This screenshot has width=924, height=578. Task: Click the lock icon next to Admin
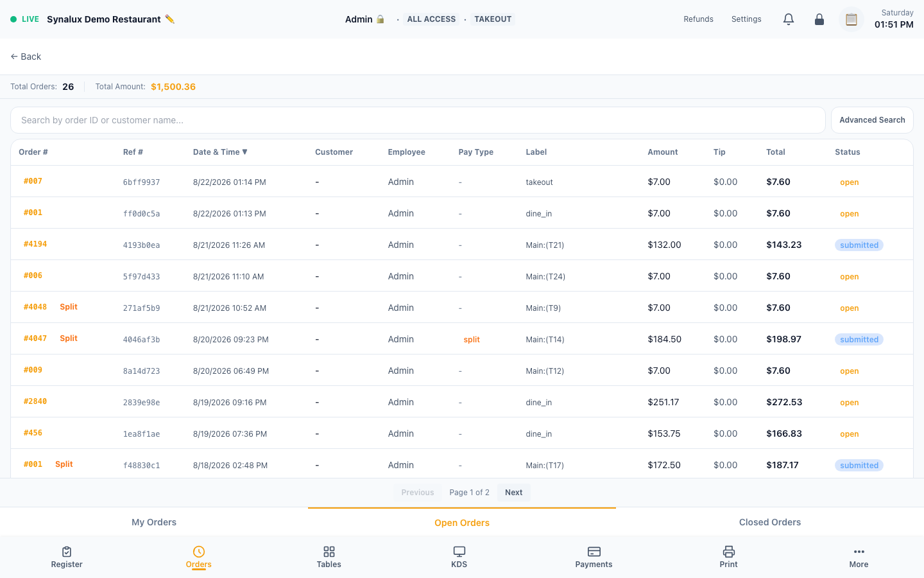(x=381, y=19)
